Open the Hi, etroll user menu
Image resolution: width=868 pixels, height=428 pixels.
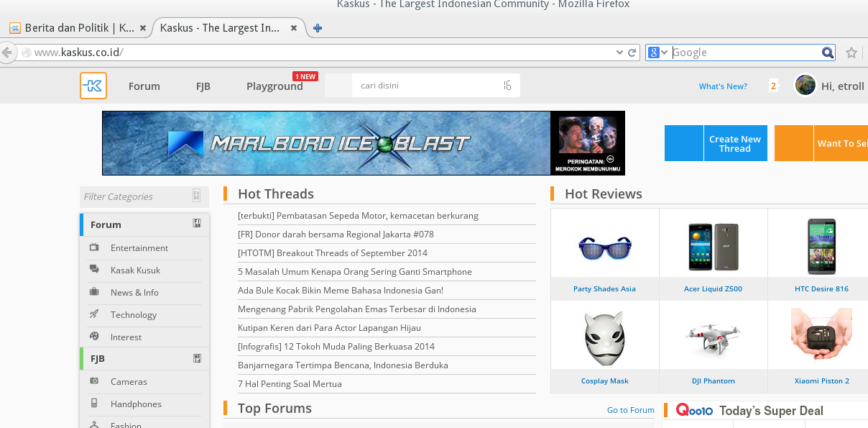843,86
